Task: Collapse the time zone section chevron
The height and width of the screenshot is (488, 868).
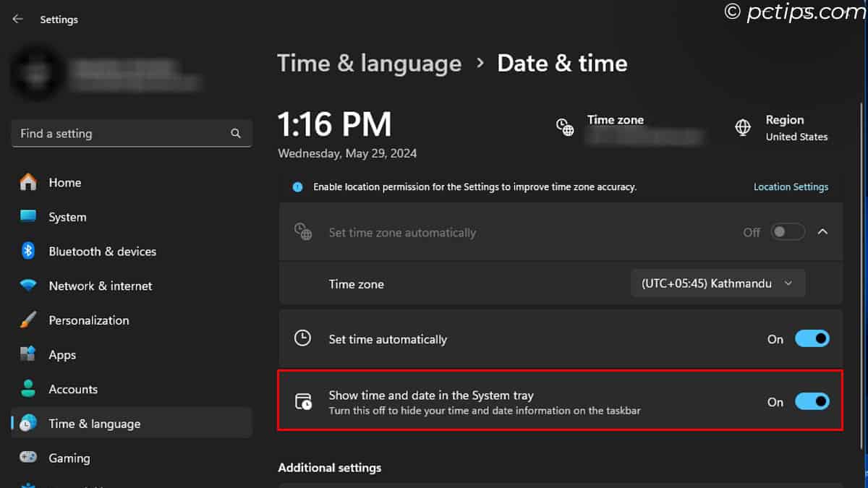Action: click(x=822, y=232)
